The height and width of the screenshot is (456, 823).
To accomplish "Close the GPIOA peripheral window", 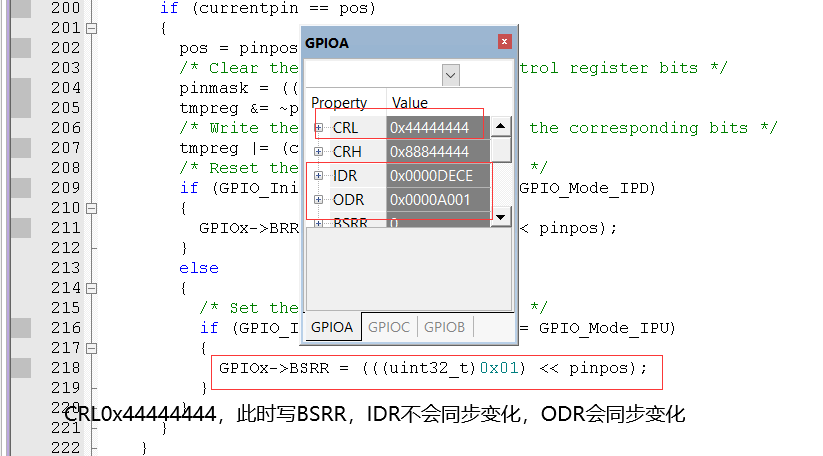I will click(x=504, y=42).
